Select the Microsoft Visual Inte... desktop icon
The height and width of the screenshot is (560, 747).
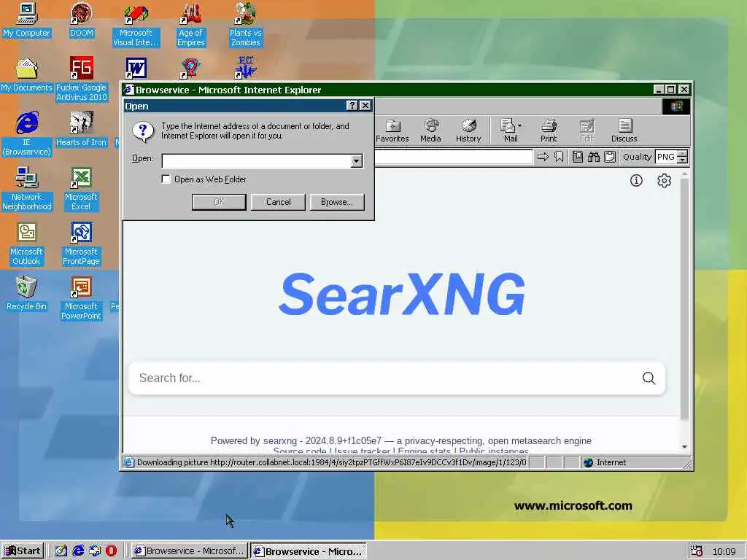[136, 24]
